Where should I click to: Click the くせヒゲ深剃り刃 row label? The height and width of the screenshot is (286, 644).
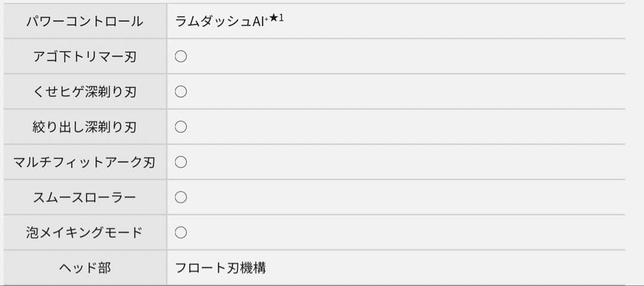[85, 92]
